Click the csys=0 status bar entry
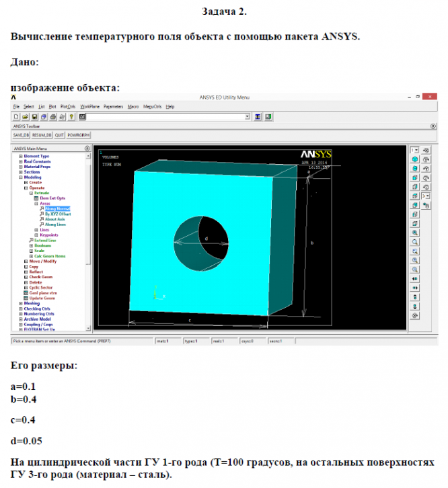The height and width of the screenshot is (488, 448). pyautogui.click(x=253, y=341)
